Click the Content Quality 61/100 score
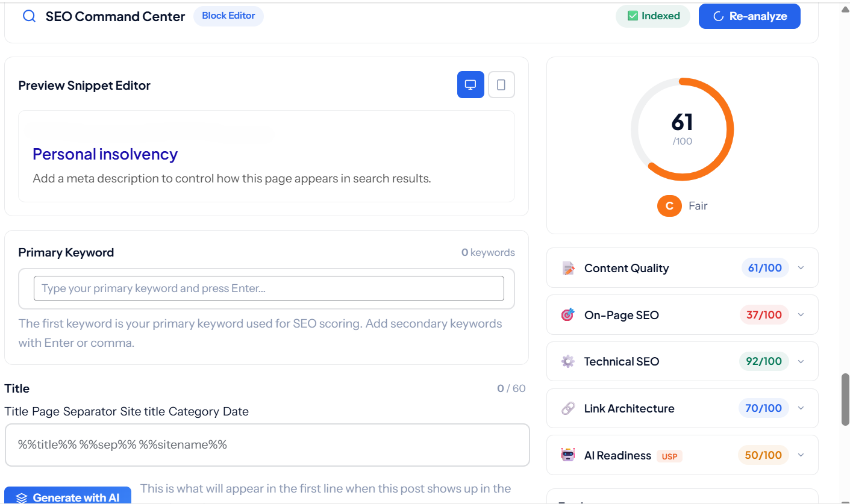 (x=764, y=268)
